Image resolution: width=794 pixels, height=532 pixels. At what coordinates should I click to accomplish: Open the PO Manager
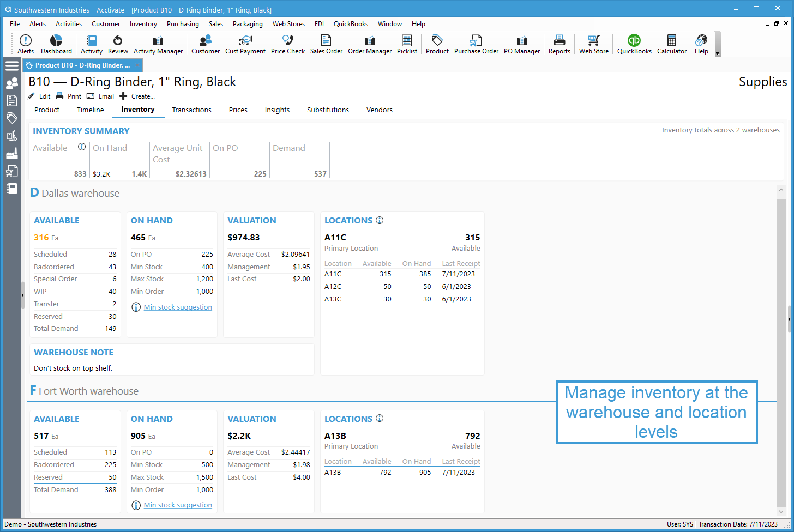pos(521,44)
